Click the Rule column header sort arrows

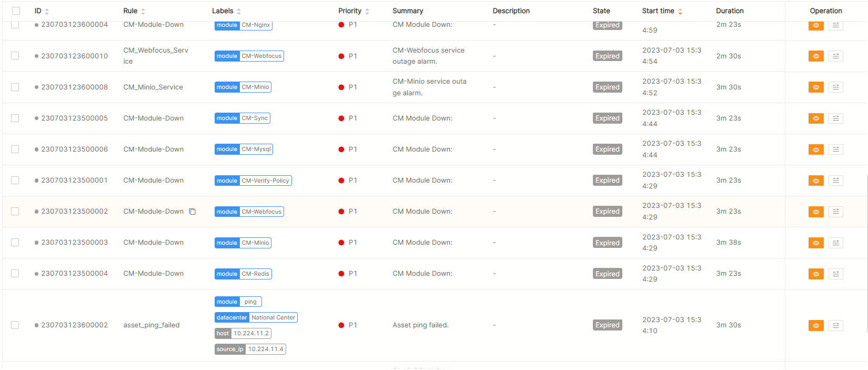coord(143,11)
